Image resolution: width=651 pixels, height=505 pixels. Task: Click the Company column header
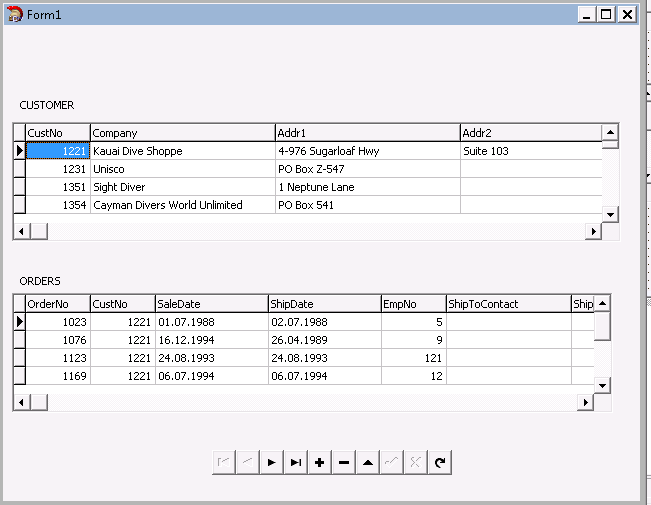point(183,133)
